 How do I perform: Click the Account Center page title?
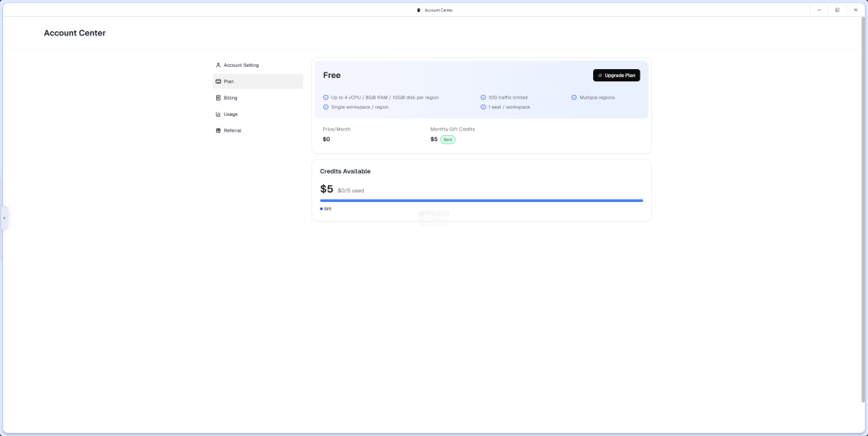75,33
